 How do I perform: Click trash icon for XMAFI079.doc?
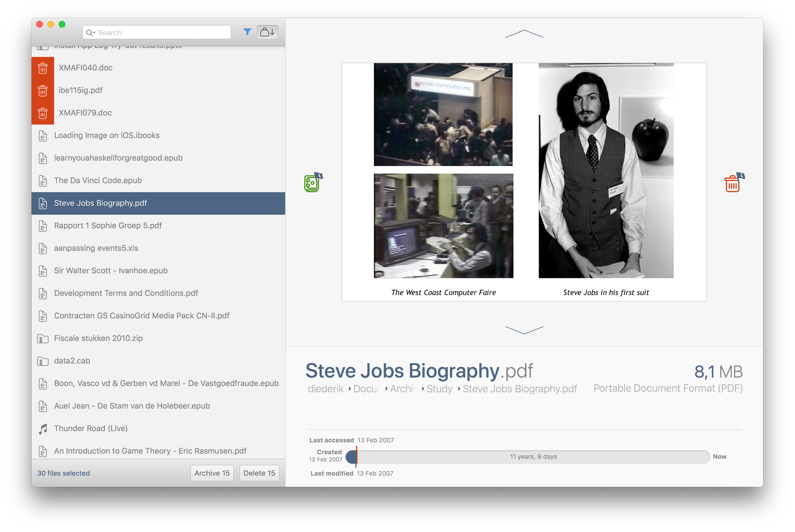[42, 113]
